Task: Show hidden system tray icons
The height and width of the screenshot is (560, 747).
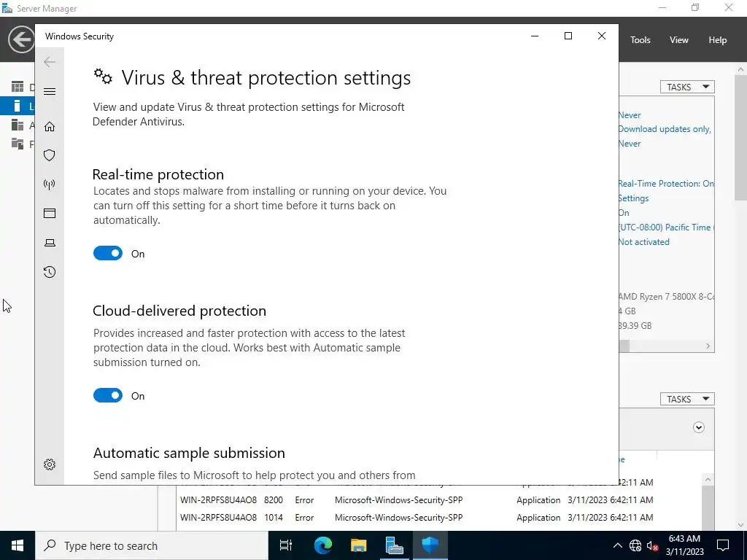Action: [617, 545]
